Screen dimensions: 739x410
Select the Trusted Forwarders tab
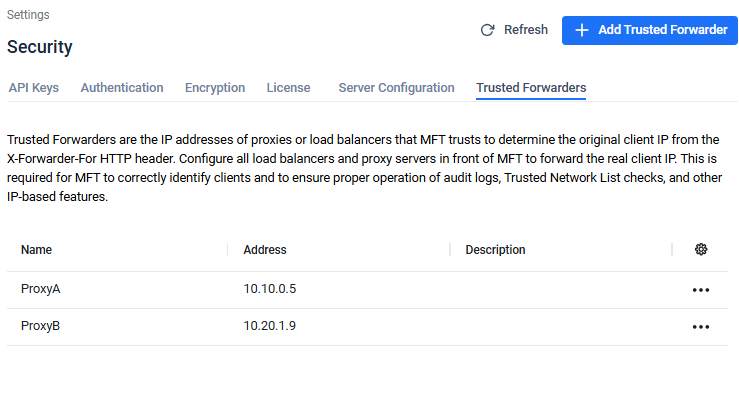click(x=531, y=88)
